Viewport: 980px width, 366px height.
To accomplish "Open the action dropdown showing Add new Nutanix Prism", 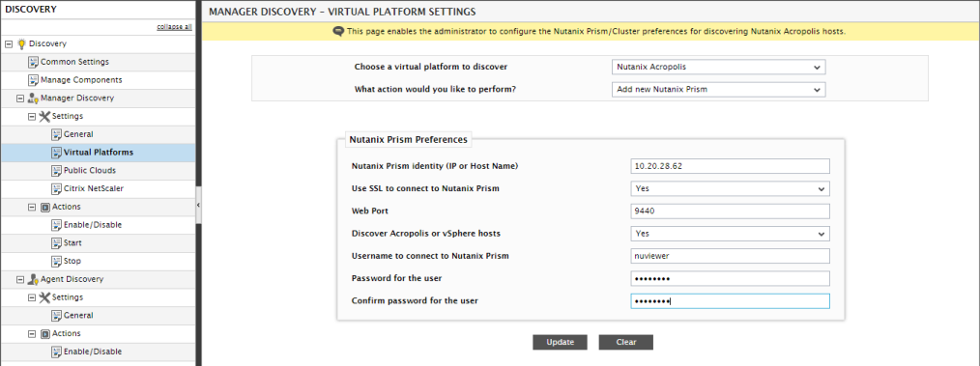I will click(719, 89).
